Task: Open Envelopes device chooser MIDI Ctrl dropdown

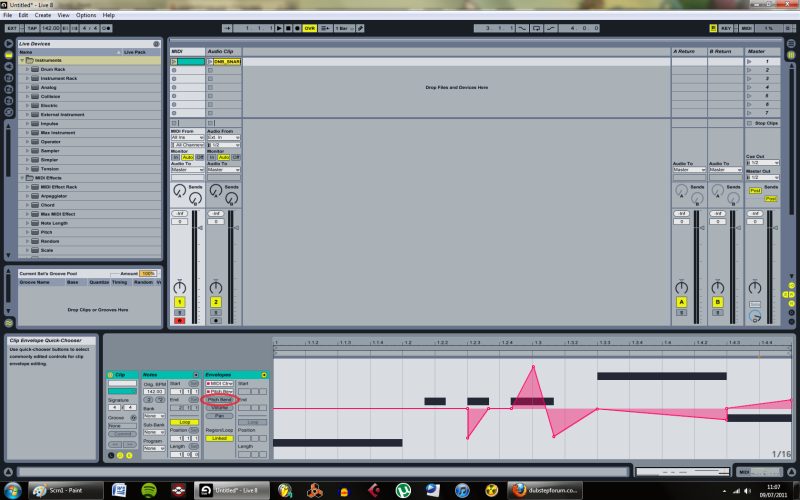Action: [219, 383]
